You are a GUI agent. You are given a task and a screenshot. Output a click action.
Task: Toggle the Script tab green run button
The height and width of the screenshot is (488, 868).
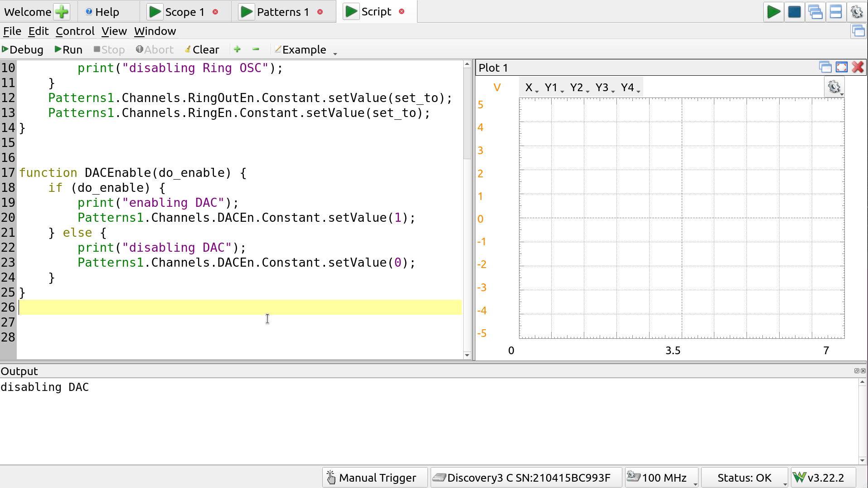[351, 12]
